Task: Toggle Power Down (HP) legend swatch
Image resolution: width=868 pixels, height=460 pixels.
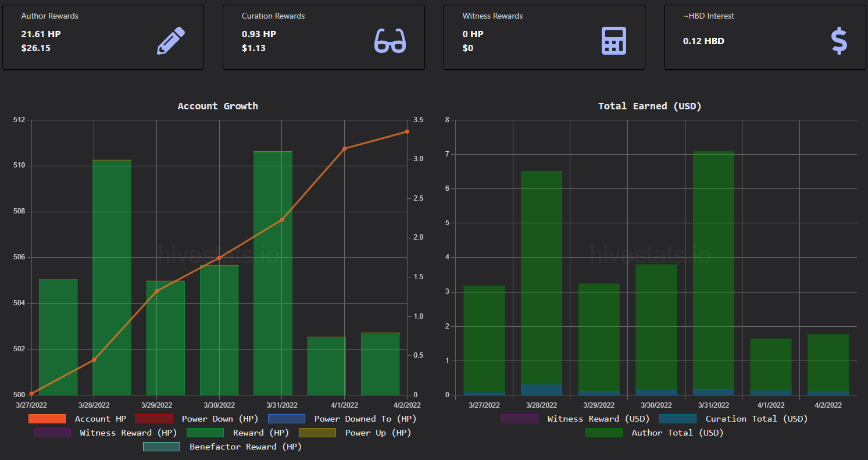Action: (x=154, y=419)
